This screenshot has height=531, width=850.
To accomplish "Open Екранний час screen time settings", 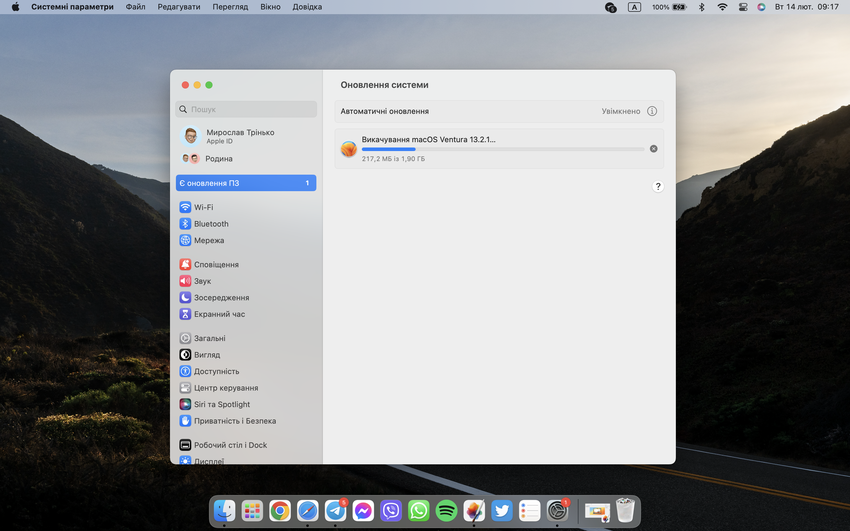I will point(218,314).
